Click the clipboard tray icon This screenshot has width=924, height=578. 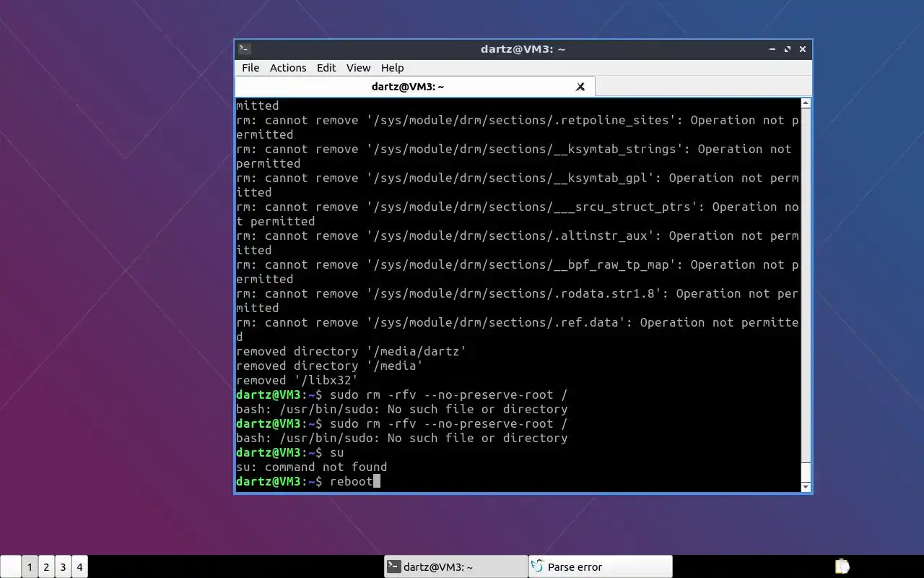pos(842,566)
